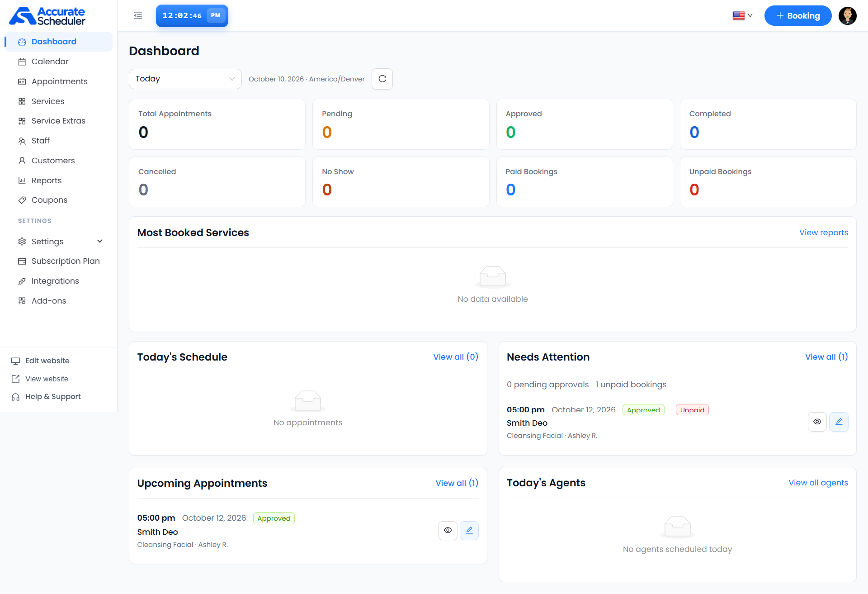The height and width of the screenshot is (594, 868).
Task: Open the user profile avatar
Action: 847,16
